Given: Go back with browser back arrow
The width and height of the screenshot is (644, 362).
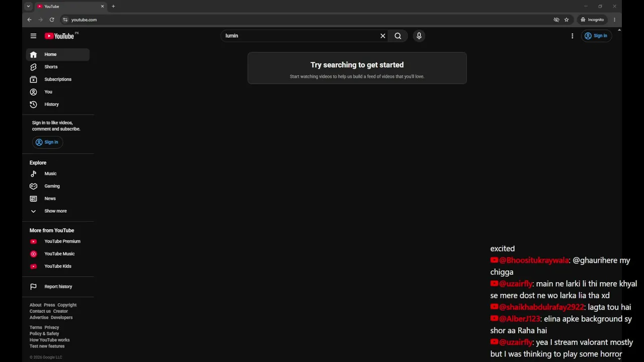Looking at the screenshot, I should click(29, 20).
